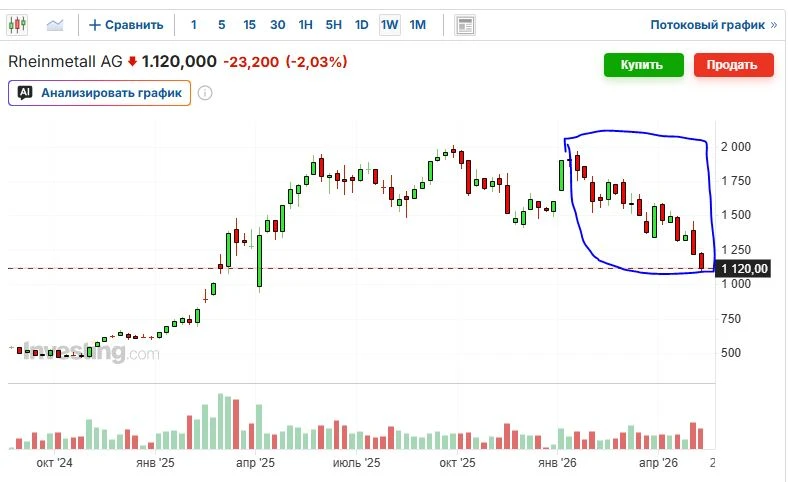Open the Сравнить compare plus option

126,25
